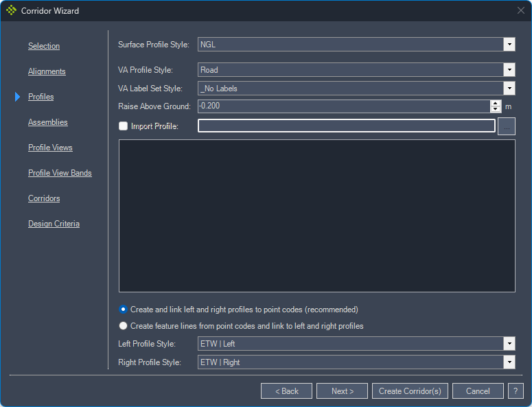Expand the VA Profile Style dropdown arrow
Image resolution: width=532 pixels, height=407 pixels.
[509, 70]
